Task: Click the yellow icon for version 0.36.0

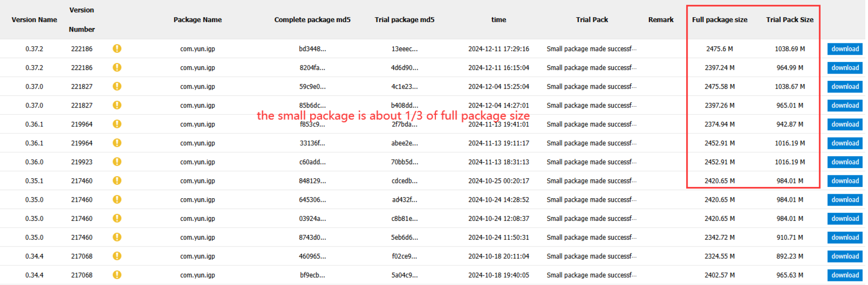Action: pyautogui.click(x=117, y=162)
